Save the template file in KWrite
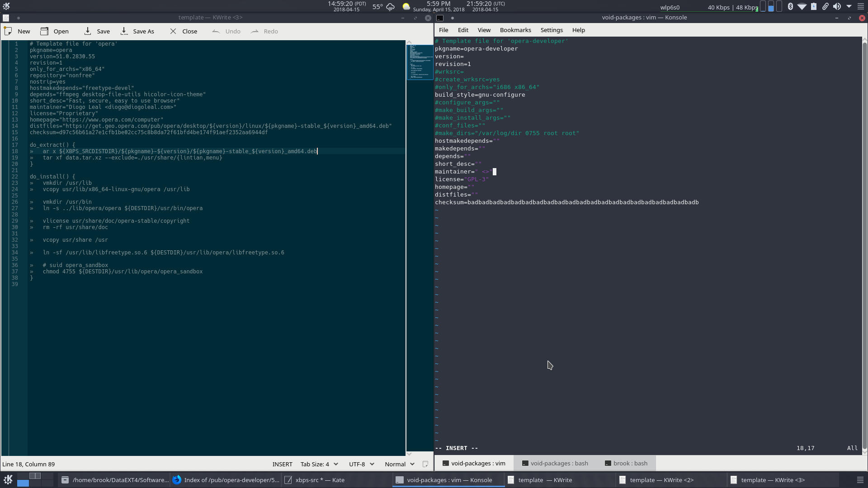The image size is (868, 488). tap(97, 31)
